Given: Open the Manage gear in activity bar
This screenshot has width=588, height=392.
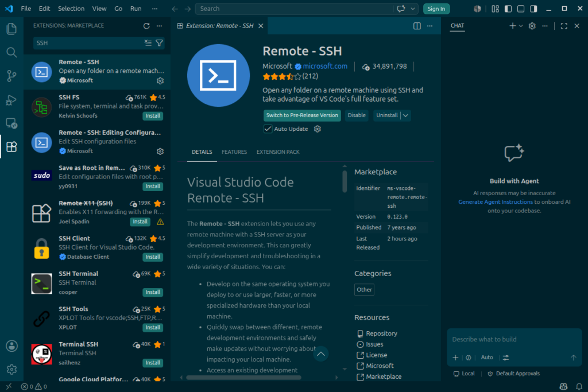Looking at the screenshot, I should 11,369.
